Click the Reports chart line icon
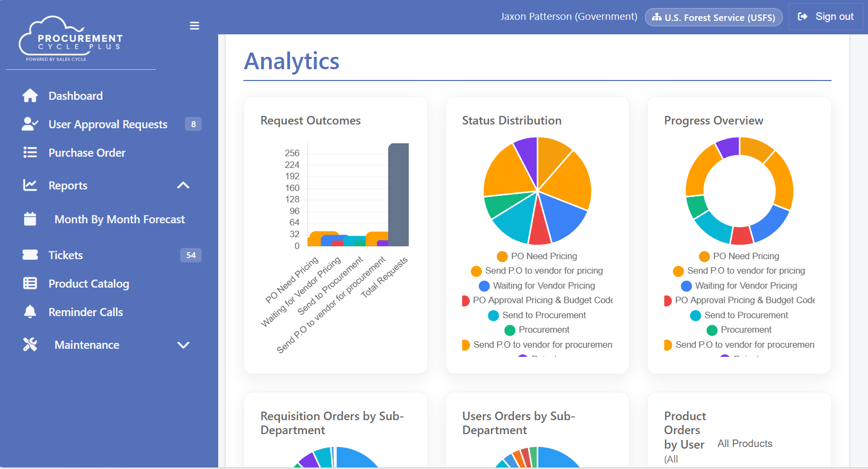868x469 pixels. tap(30, 185)
